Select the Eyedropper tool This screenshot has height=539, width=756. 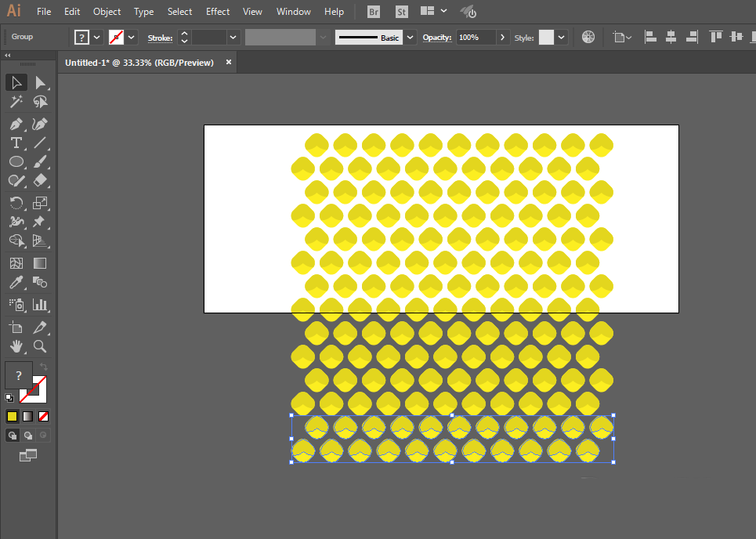point(16,283)
